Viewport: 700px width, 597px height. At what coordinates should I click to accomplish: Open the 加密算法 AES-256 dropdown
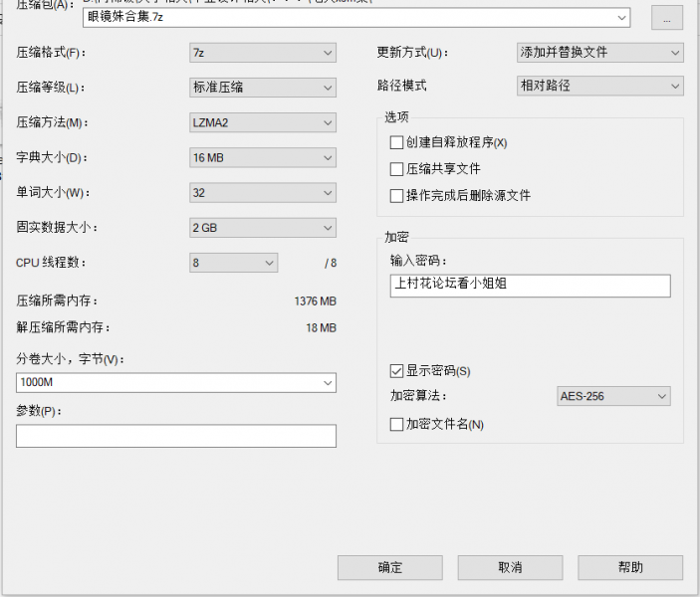pos(613,397)
